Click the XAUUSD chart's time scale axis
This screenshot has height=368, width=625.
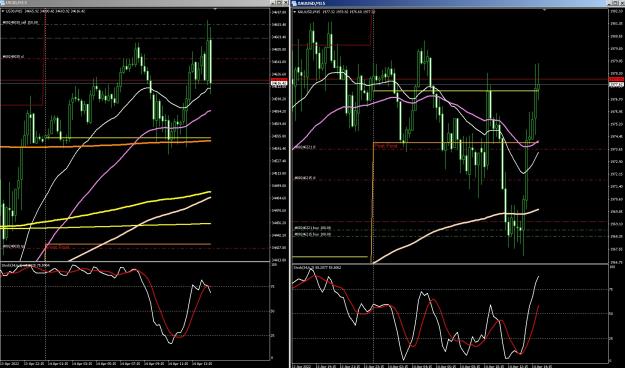tap(450, 365)
